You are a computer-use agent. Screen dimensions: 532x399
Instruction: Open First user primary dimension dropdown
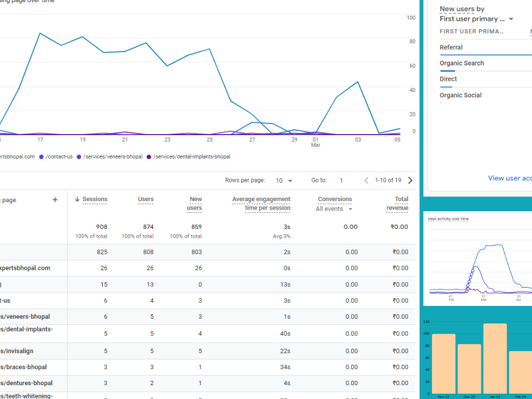pyautogui.click(x=476, y=19)
